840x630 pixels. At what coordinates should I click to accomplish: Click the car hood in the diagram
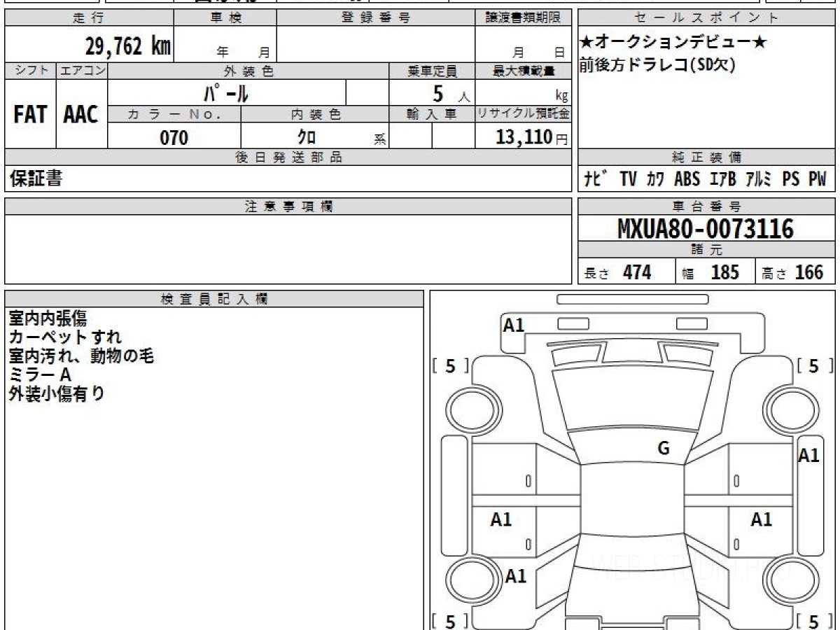[630, 399]
